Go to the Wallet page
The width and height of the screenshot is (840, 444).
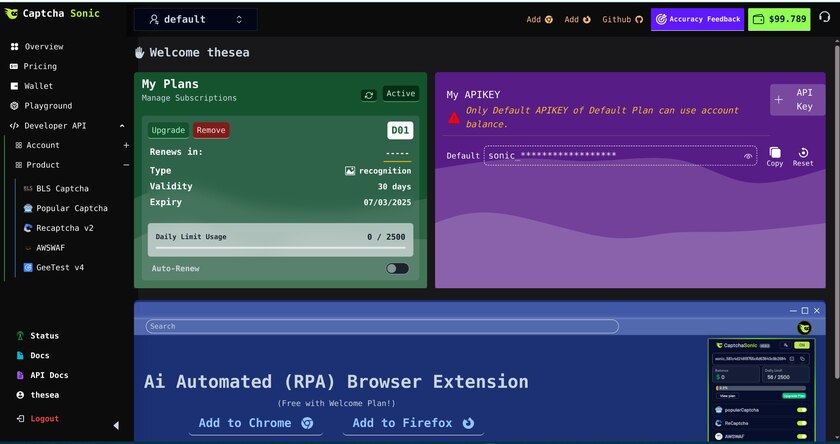38,86
